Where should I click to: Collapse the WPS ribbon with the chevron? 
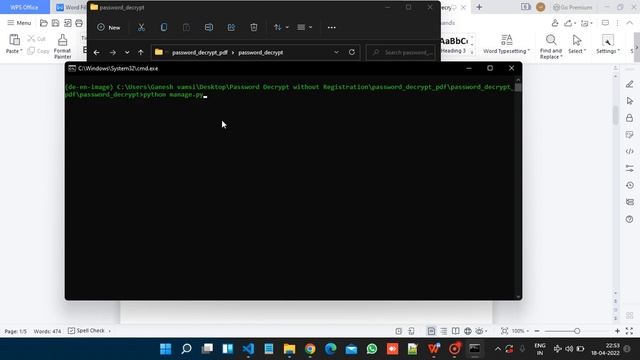click(x=629, y=23)
